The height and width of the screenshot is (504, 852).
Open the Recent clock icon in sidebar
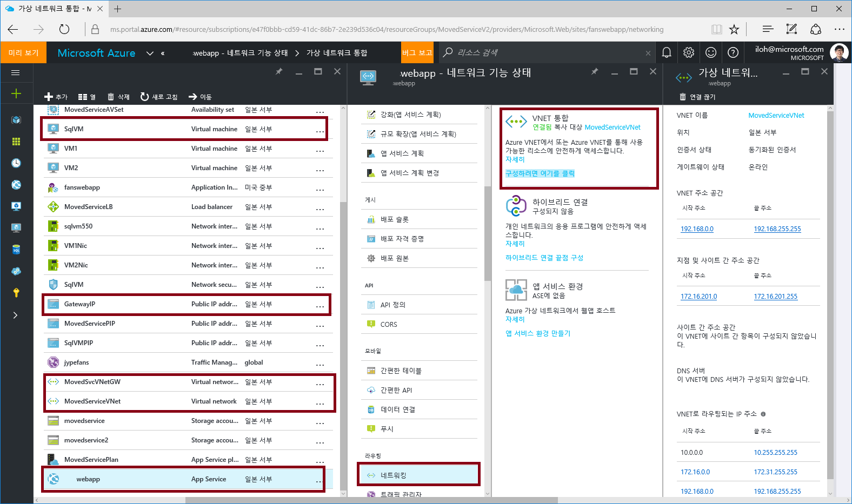(16, 163)
